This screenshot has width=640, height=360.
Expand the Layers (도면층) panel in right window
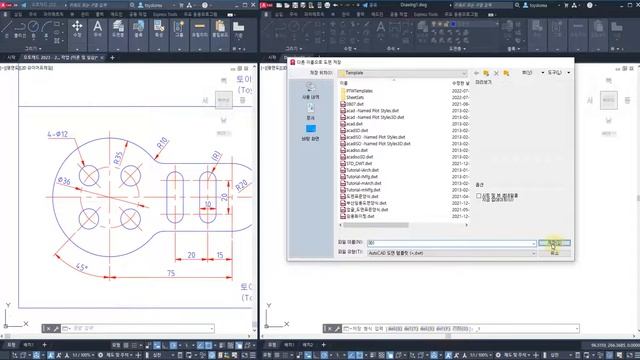[458, 49]
